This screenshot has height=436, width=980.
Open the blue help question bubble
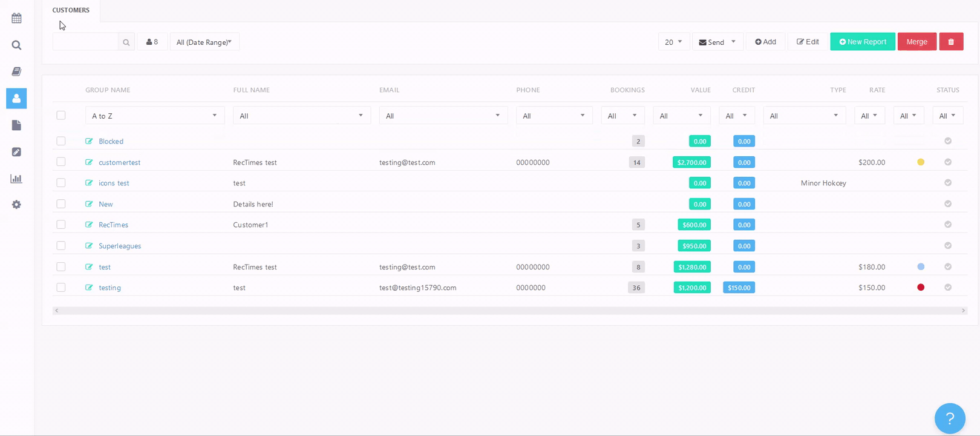coord(950,418)
